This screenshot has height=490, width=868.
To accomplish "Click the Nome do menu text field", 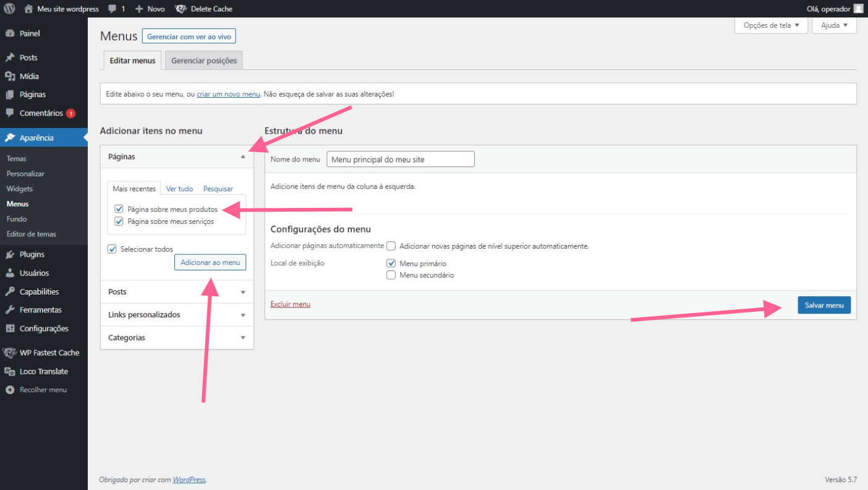I will click(x=401, y=159).
